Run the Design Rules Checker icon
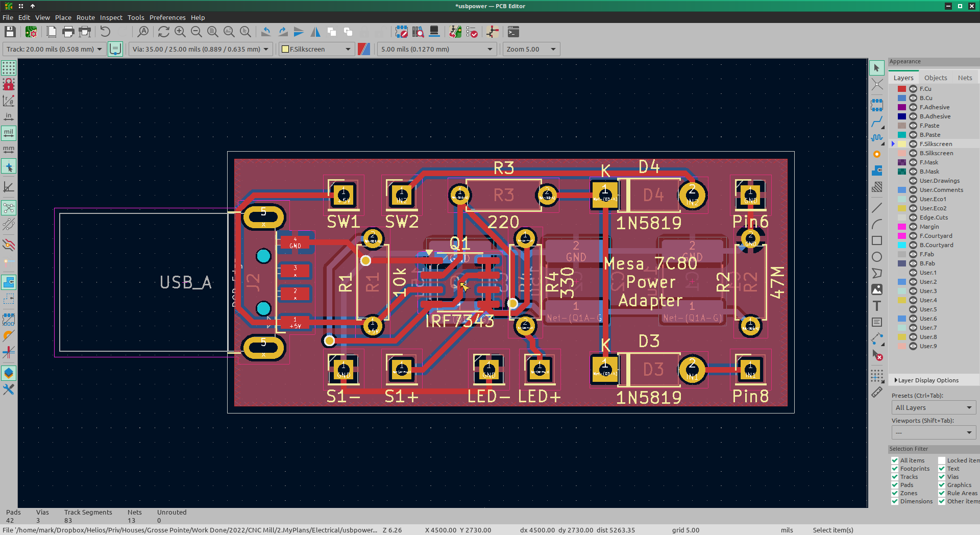Image resolution: width=980 pixels, height=535 pixels. click(x=472, y=32)
